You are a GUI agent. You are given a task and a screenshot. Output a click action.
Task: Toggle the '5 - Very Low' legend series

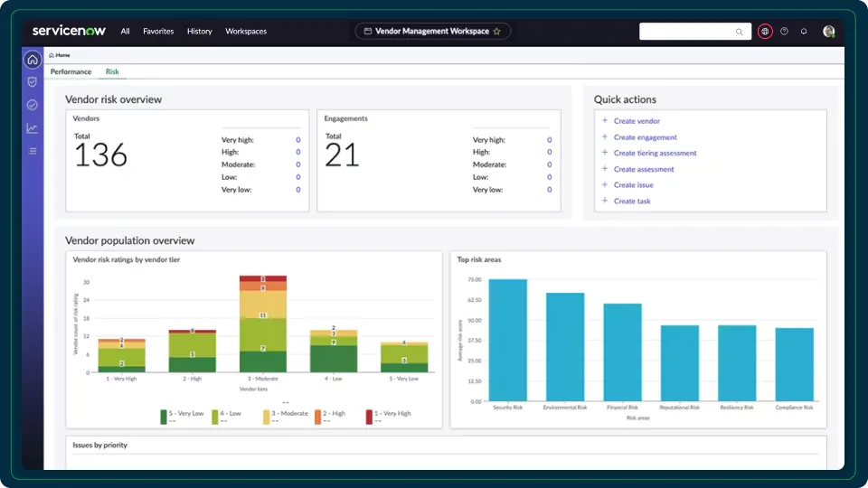tap(184, 414)
